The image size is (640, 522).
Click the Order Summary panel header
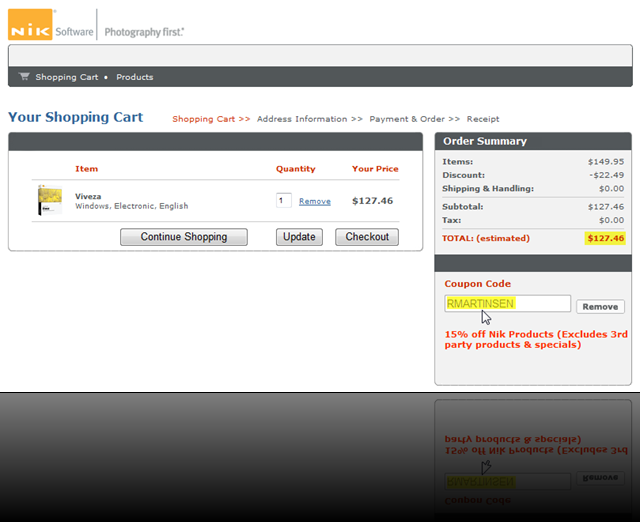coord(533,141)
